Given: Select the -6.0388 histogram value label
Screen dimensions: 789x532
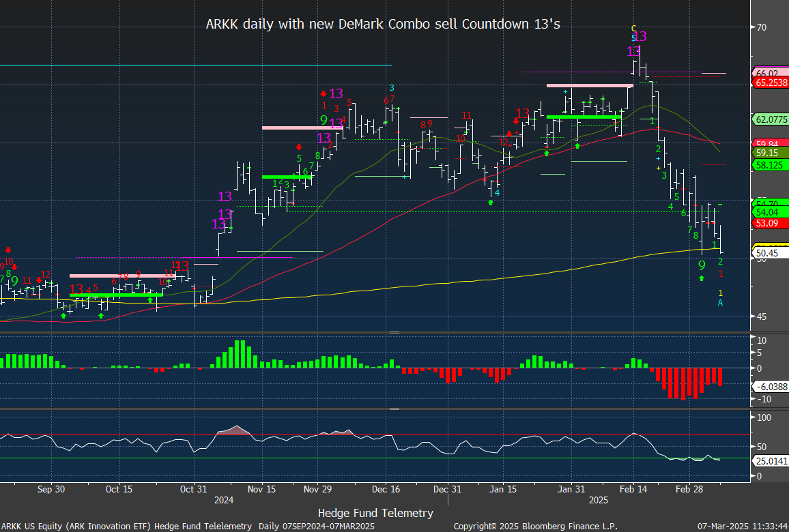Looking at the screenshot, I should point(771,387).
